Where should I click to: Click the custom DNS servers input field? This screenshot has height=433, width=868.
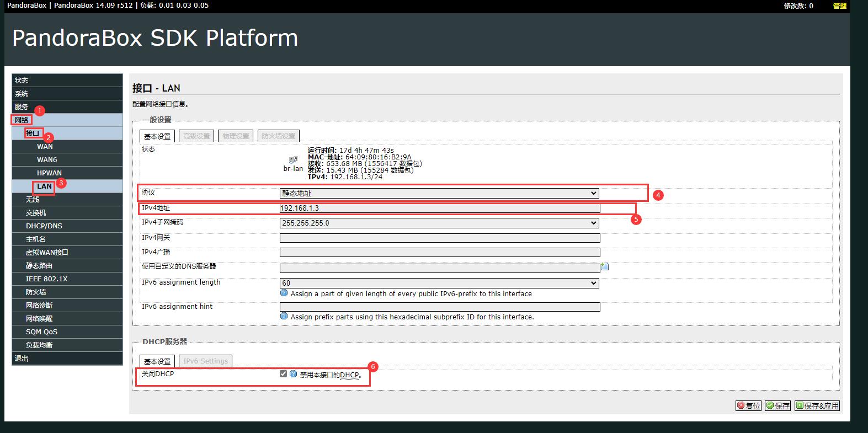(440, 268)
